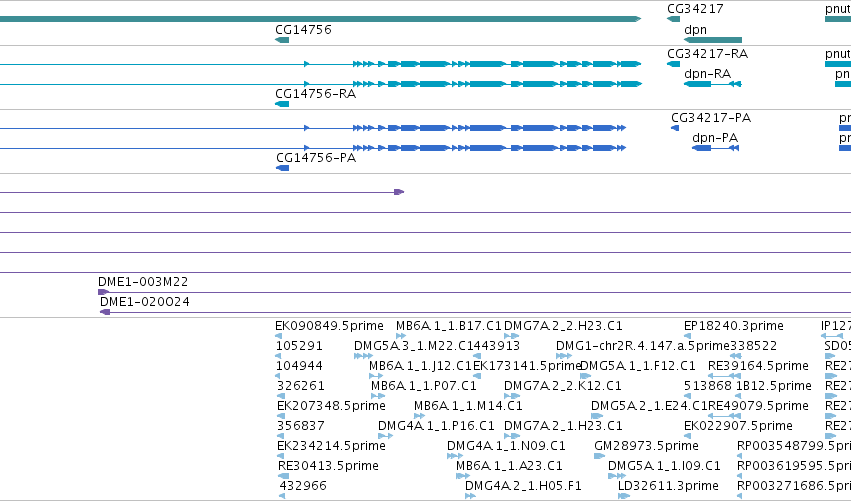Open EST MB6A.1_1.M14.C1
The height and width of the screenshot is (501, 851).
tap(468, 406)
